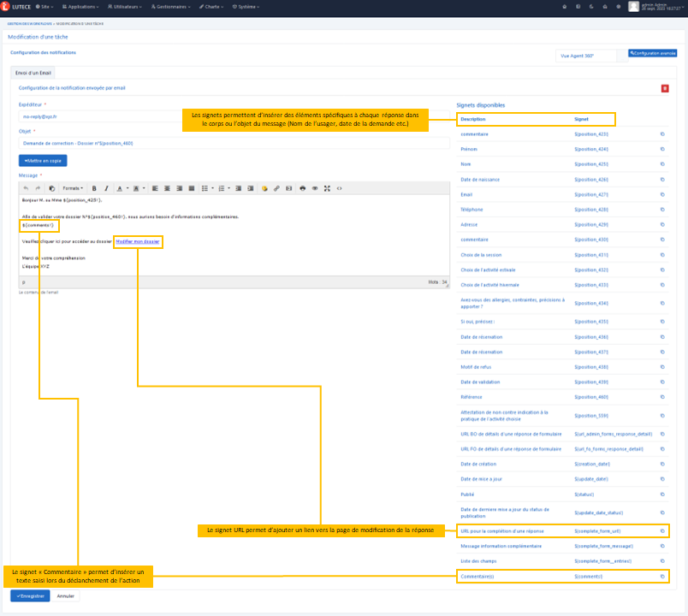Open the Applications menu in top navigation
The width and height of the screenshot is (688, 616).
coord(83,6)
